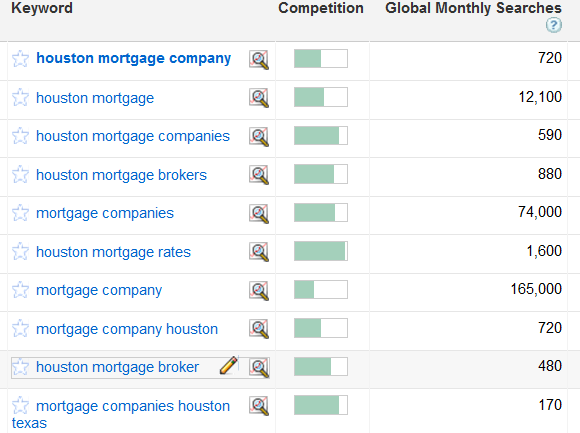This screenshot has height=433, width=580.
Task: Star the 'houston mortgage companies' keyword
Action: [20, 136]
